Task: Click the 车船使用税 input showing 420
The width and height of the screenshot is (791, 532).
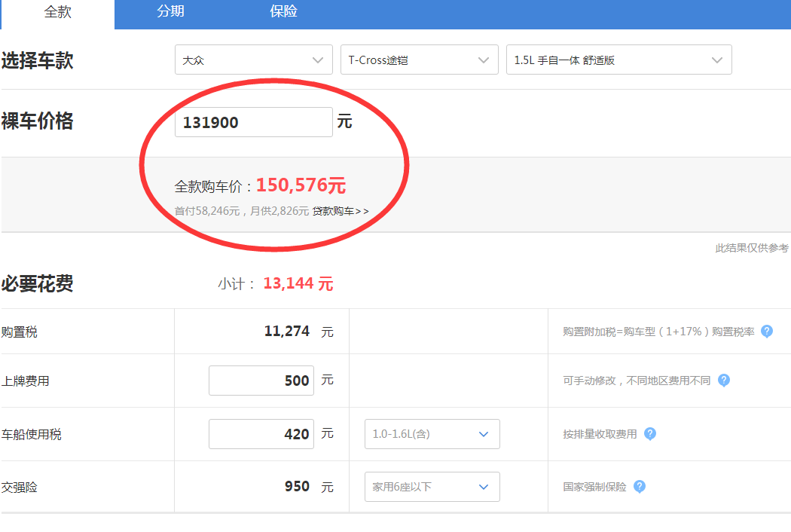Action: click(261, 434)
